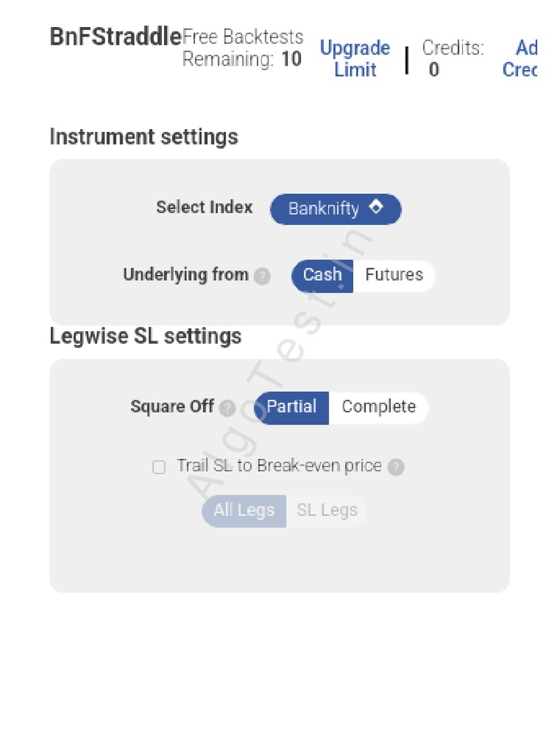Screen dimensions: 560x747
Task: Open the Upgrade Limit link
Action: coord(355,59)
